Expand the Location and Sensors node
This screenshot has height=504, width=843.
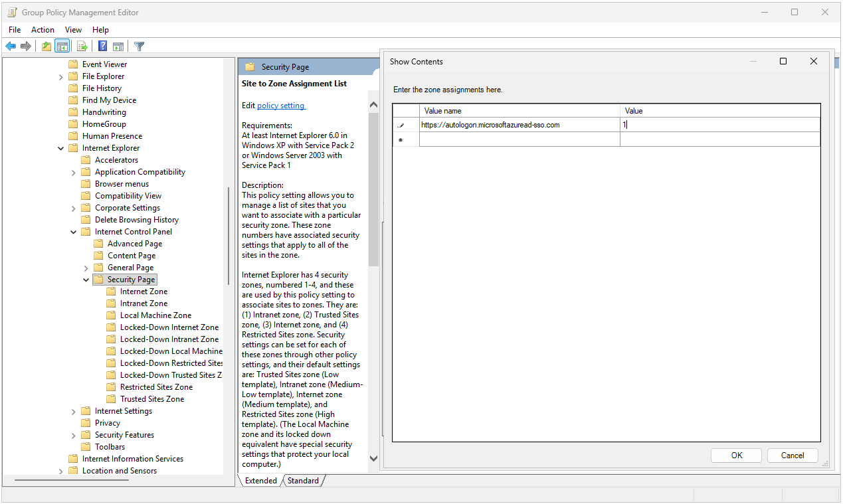61,471
